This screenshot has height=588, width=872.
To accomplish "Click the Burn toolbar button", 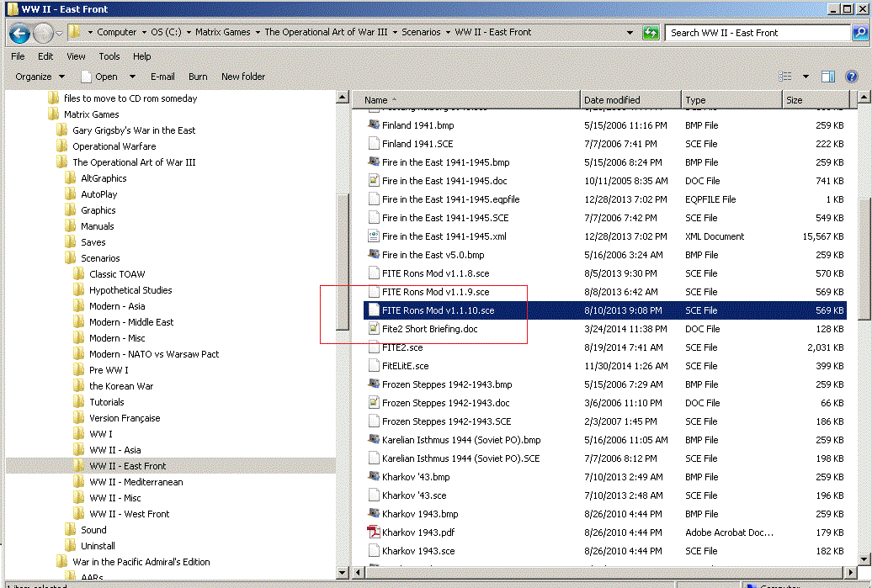I will pyautogui.click(x=198, y=77).
